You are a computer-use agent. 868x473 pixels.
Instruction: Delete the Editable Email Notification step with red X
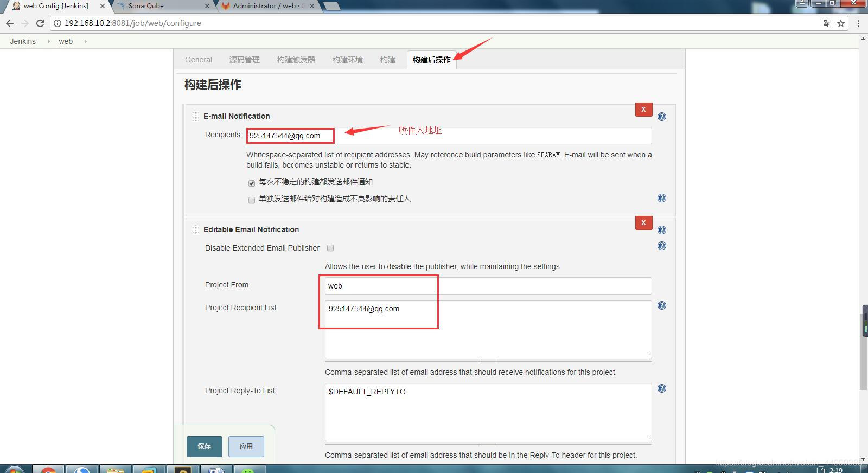(644, 223)
